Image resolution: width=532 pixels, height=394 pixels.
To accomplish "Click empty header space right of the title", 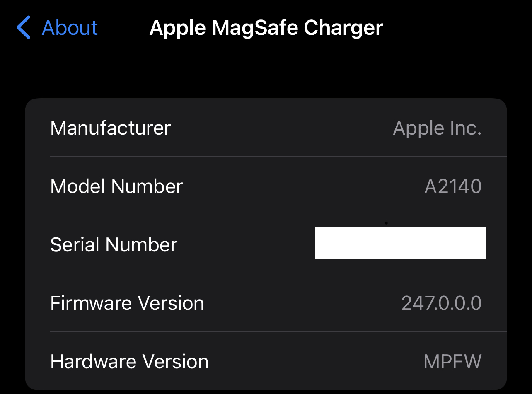I will (x=456, y=28).
